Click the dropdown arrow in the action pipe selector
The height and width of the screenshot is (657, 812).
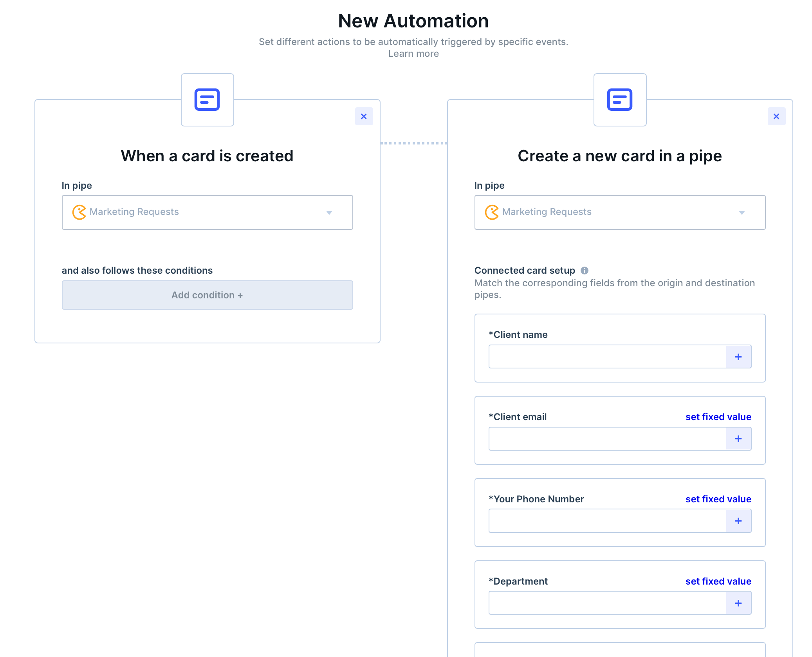point(742,213)
